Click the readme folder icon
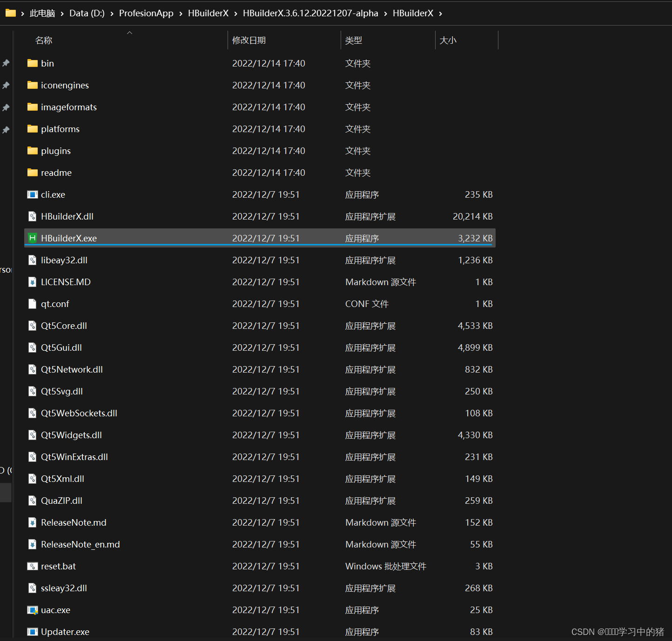 click(33, 173)
